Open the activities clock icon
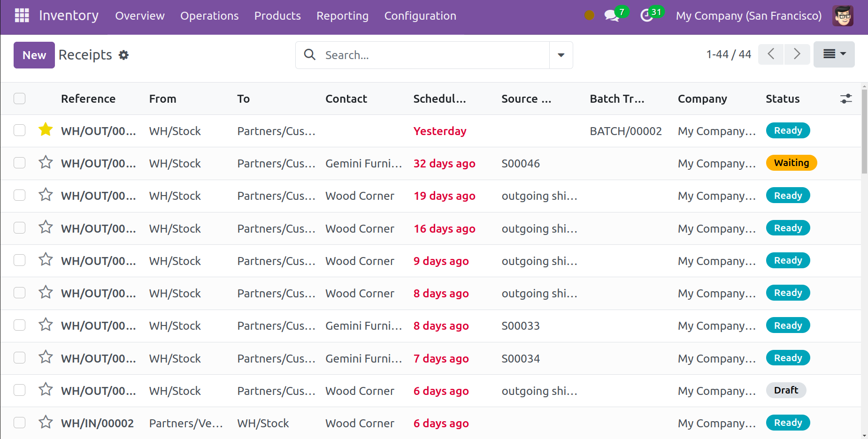The width and height of the screenshot is (868, 439). point(647,15)
